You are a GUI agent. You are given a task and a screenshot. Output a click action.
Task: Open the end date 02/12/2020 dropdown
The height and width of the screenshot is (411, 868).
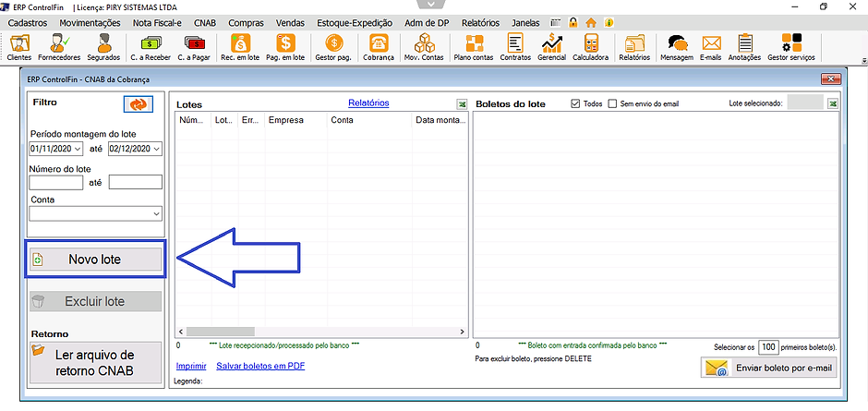[157, 149]
